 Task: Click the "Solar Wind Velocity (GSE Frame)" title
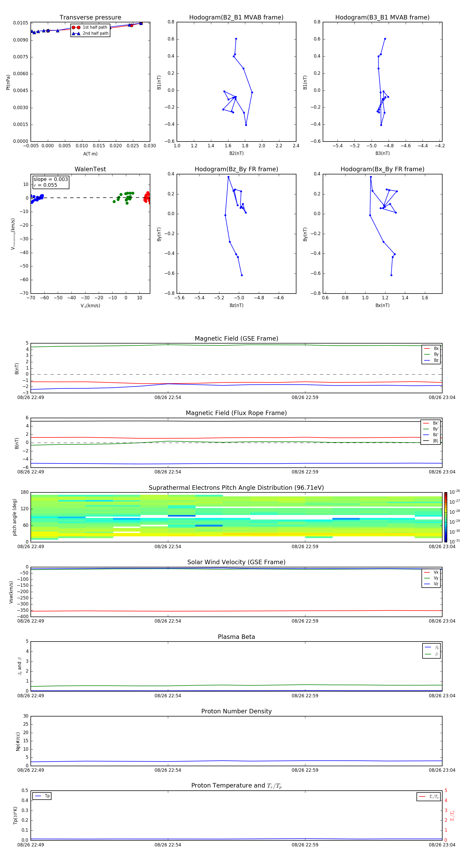[236, 562]
